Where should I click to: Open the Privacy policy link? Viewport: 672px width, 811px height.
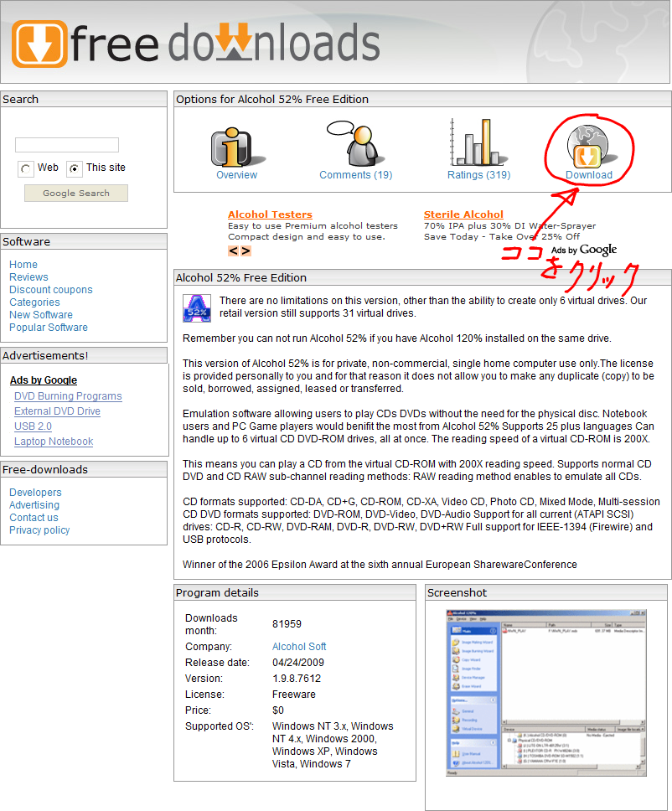pos(39,530)
